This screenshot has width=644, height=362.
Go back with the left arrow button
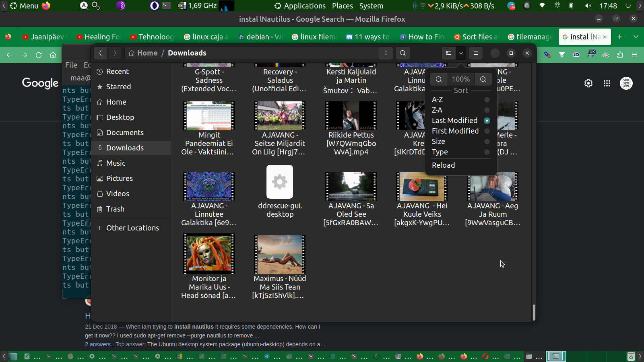tap(101, 53)
